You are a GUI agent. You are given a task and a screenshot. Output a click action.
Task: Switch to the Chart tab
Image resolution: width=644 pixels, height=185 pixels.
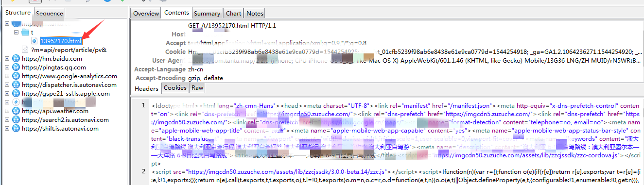click(233, 14)
